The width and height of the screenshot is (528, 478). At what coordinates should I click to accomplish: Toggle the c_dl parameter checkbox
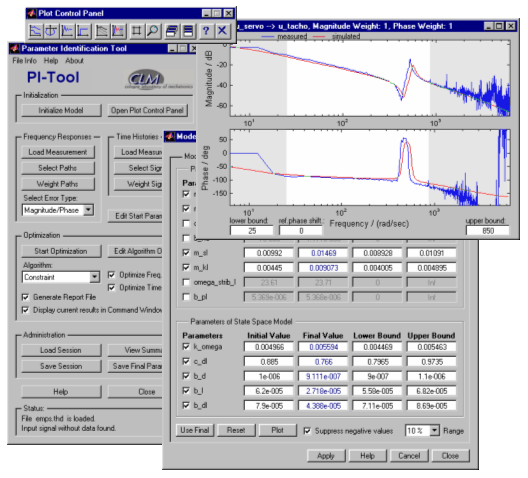click(x=186, y=361)
